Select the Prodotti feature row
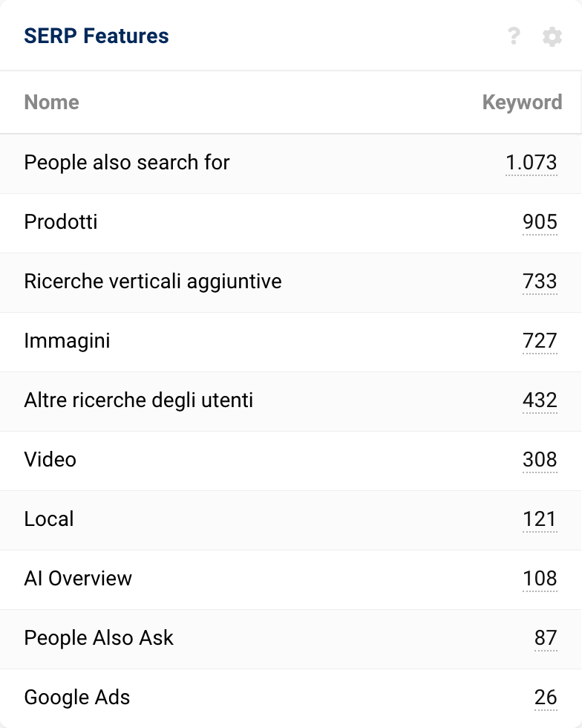This screenshot has width=582, height=728. (x=61, y=222)
